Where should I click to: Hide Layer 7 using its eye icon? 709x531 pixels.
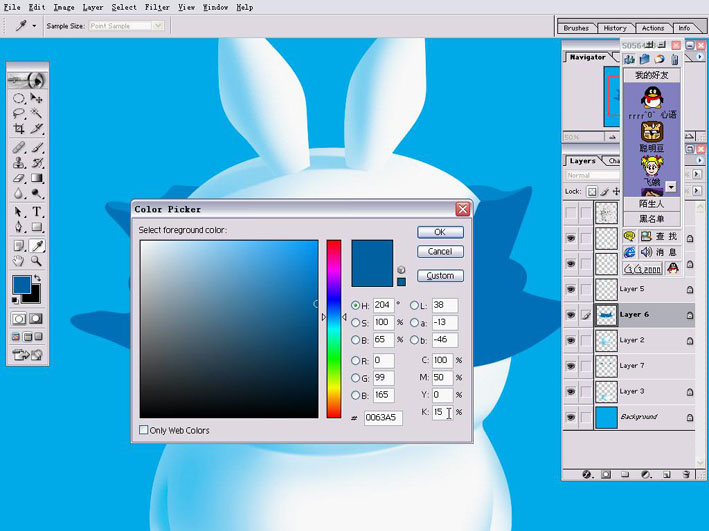[x=571, y=365]
